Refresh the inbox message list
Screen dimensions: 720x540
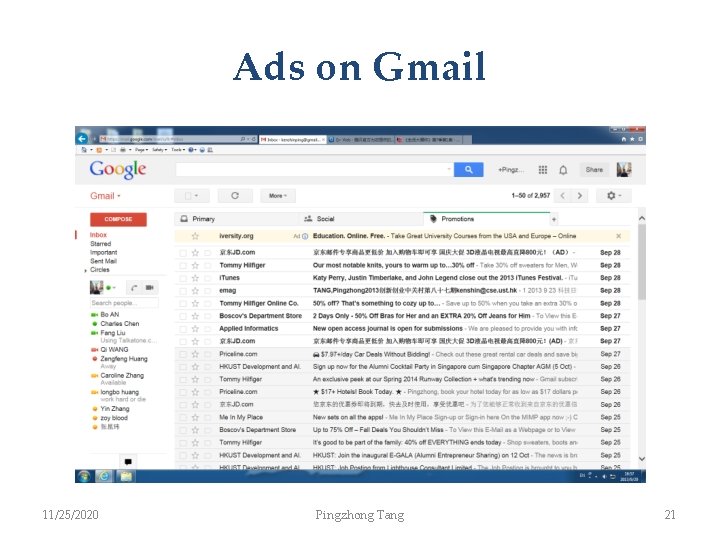[x=235, y=196]
